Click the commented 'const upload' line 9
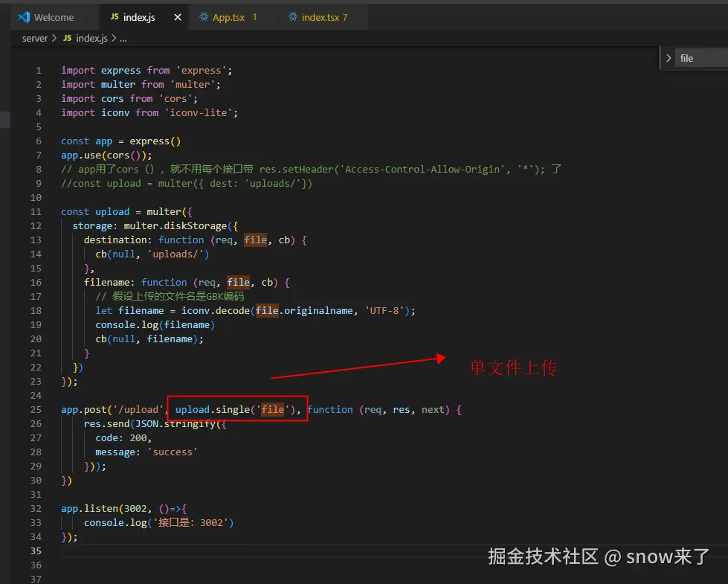The width and height of the screenshot is (728, 584). coord(187,183)
